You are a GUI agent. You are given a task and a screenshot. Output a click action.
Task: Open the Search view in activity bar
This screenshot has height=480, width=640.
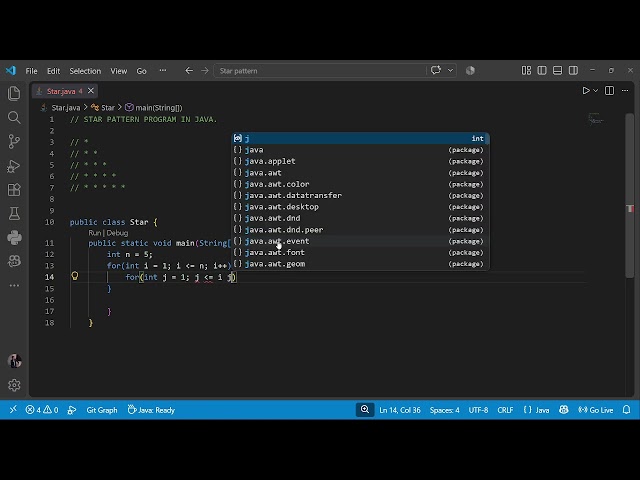point(14,118)
